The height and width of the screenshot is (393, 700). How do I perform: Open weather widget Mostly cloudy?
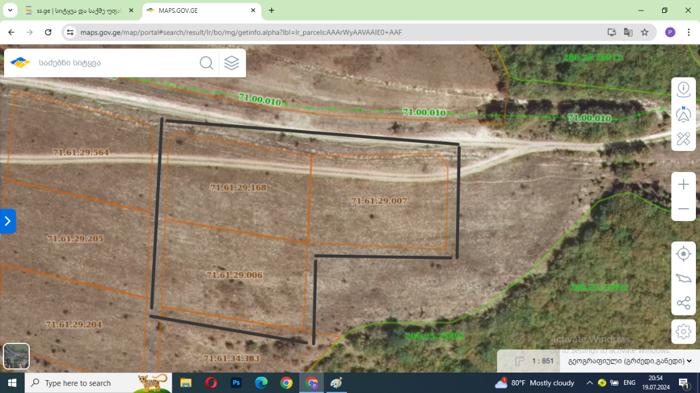click(534, 383)
